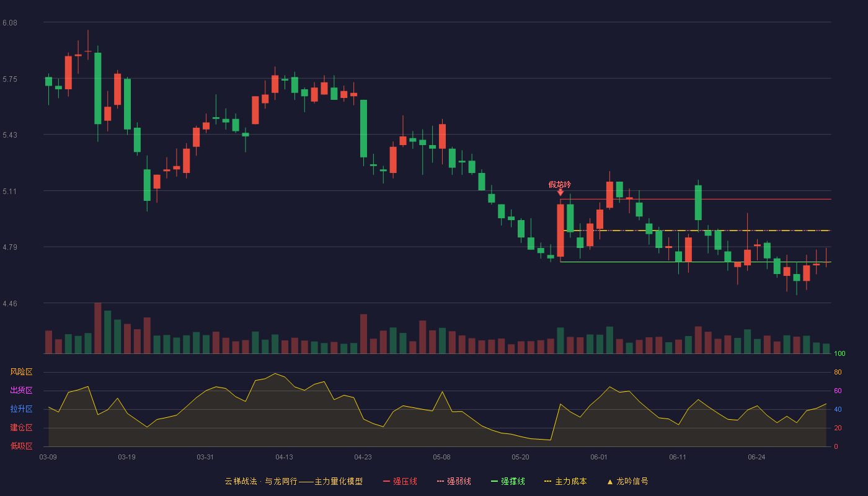Click the 05-08 date axis label
868x496 pixels.
coord(441,457)
